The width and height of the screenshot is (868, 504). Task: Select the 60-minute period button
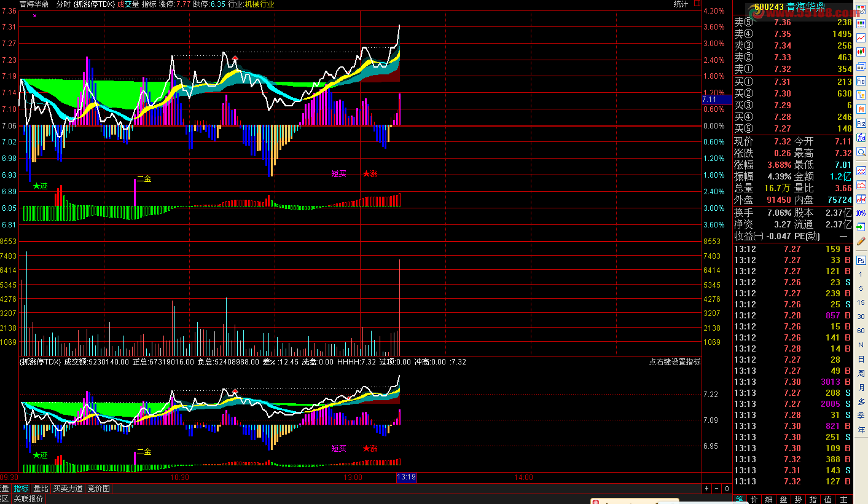(x=861, y=331)
